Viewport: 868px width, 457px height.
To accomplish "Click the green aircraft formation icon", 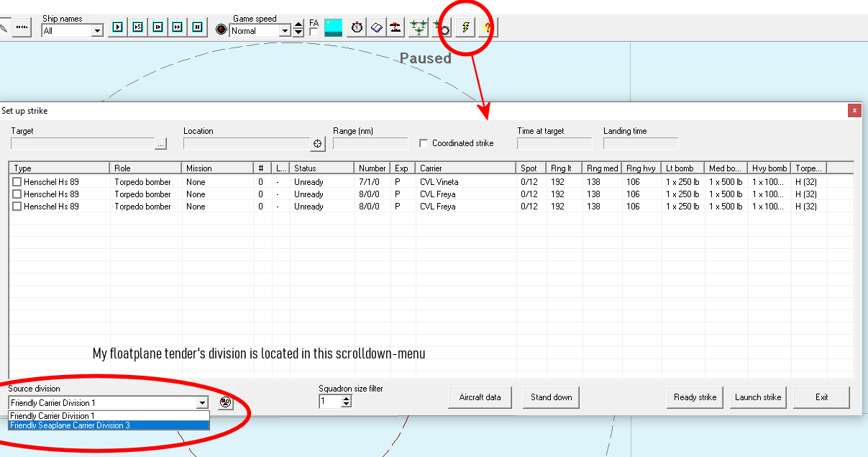I will click(x=419, y=28).
